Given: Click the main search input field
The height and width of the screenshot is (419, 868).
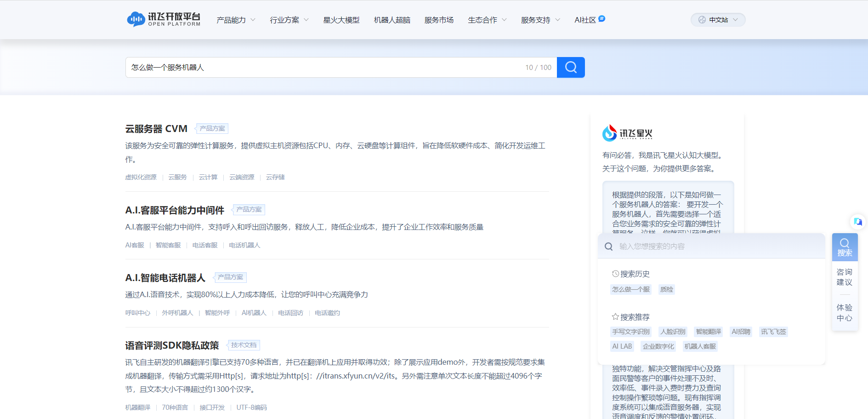Looking at the screenshot, I should [x=341, y=67].
